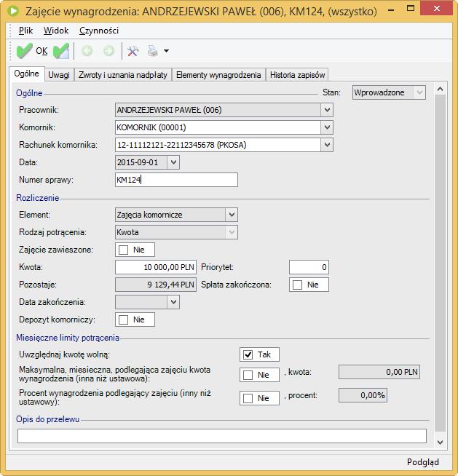Switch to the Uwagi tab
Viewport: 458px width, 476px height.
[x=59, y=75]
